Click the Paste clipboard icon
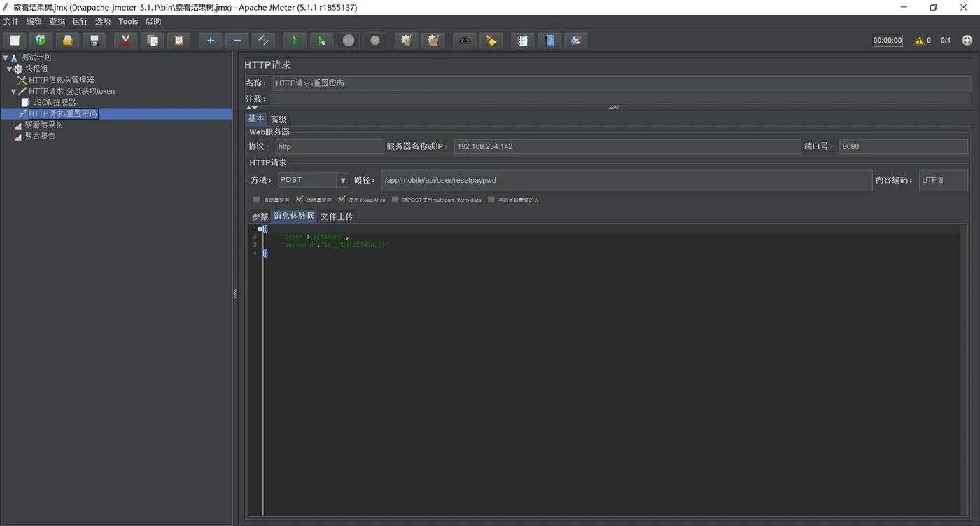 178,41
